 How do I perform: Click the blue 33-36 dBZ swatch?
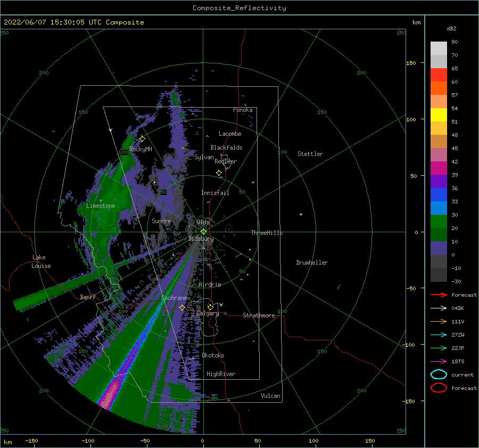click(439, 194)
